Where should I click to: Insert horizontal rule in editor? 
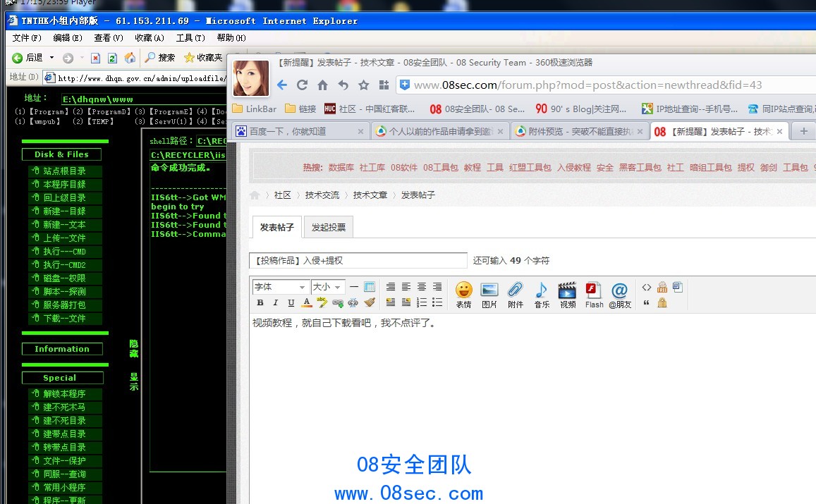click(354, 287)
